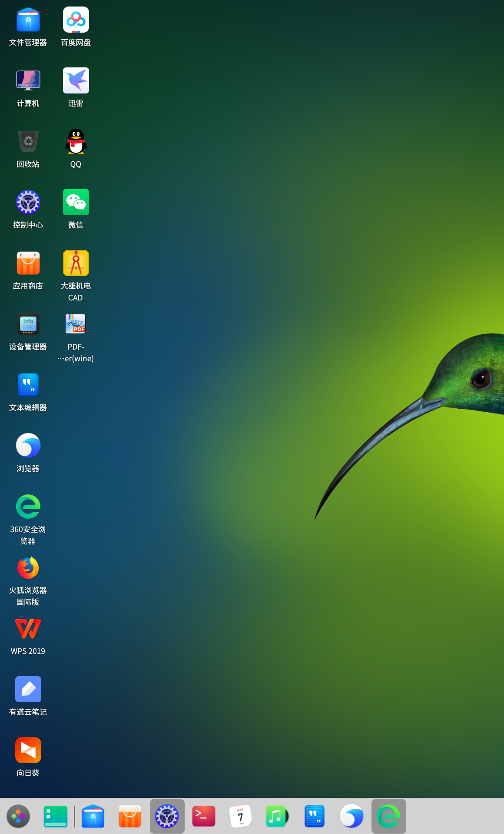This screenshot has height=834, width=504.
Task: Open file manager from the dock
Action: tap(93, 816)
